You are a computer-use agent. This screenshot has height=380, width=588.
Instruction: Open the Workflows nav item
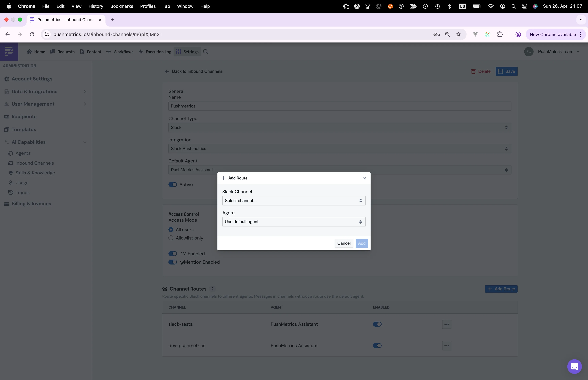pyautogui.click(x=120, y=52)
